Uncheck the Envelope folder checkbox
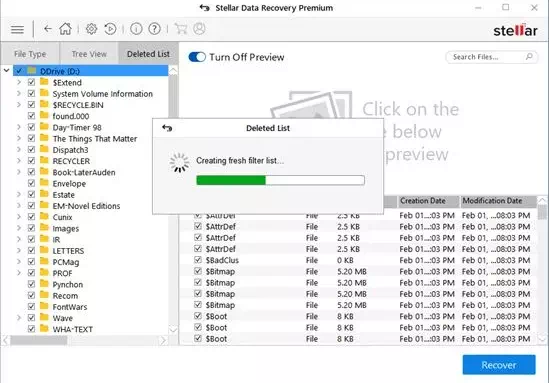Image resolution: width=549 pixels, height=383 pixels. pos(31,183)
